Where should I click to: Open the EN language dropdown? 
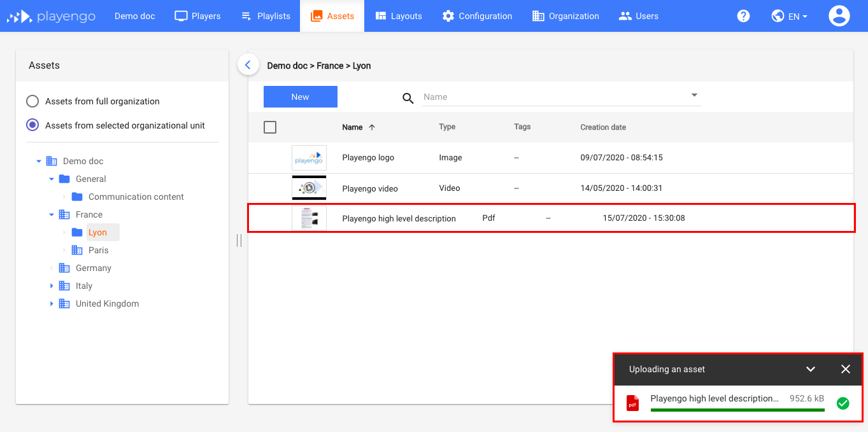[x=798, y=17]
